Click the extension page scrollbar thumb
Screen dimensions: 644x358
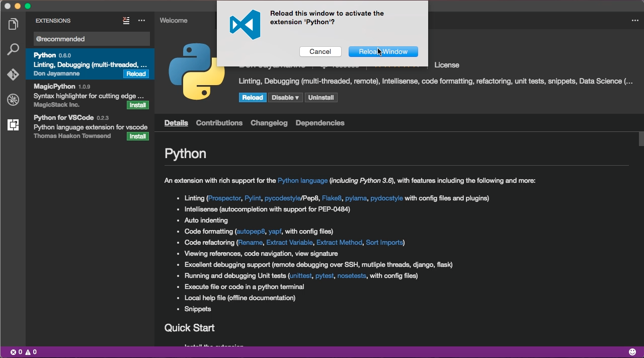pos(641,138)
